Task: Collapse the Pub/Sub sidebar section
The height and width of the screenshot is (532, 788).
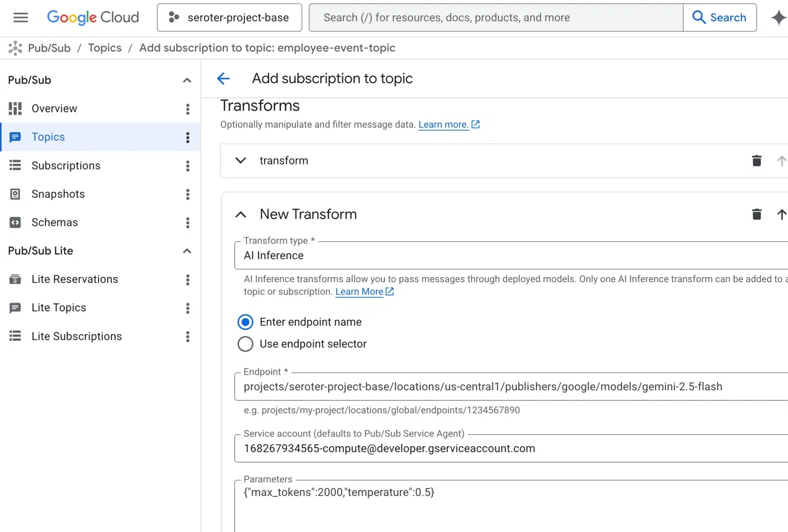Action: point(187,80)
